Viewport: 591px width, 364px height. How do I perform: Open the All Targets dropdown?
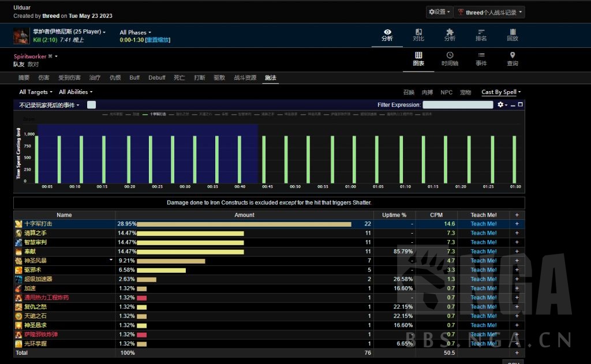point(35,92)
